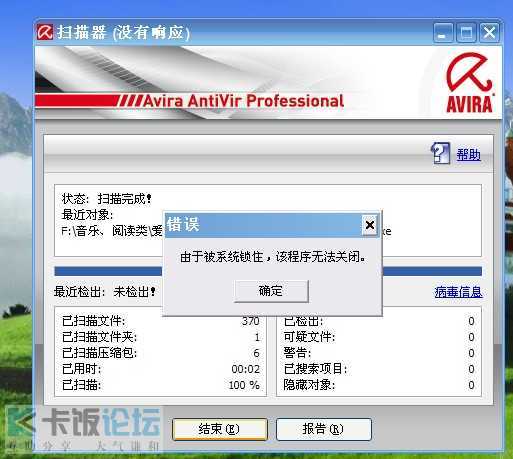The image size is (513, 459).
Task: Minimize the 扫描器 window
Action: pyautogui.click(x=443, y=33)
